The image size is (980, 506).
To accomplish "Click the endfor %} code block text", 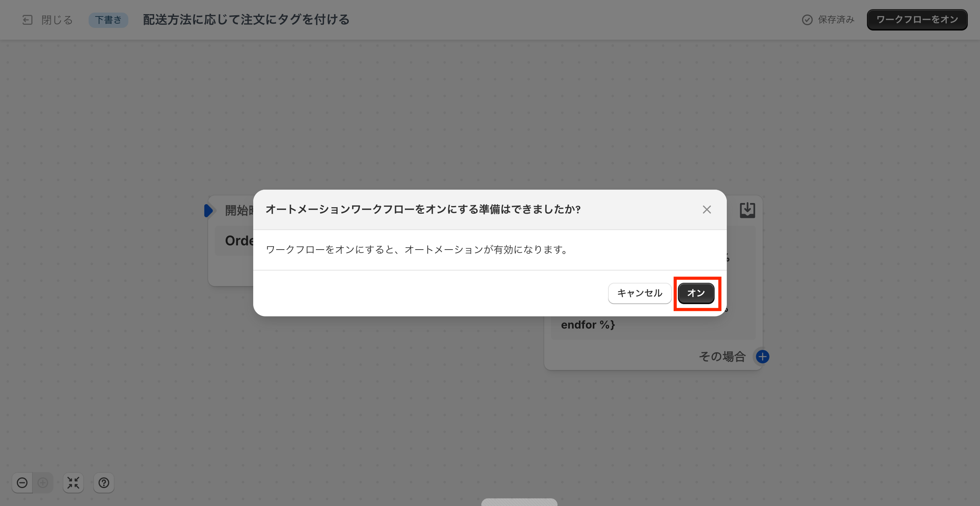I will coord(588,325).
